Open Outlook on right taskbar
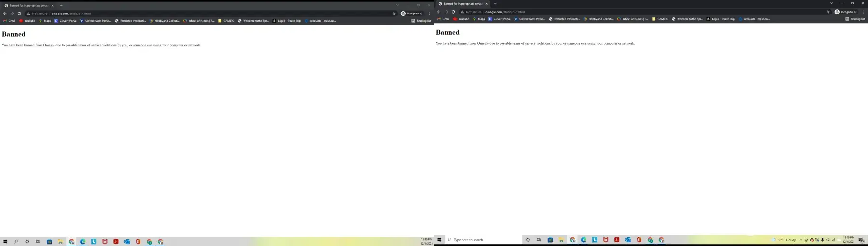The height and width of the screenshot is (246, 868). 628,240
